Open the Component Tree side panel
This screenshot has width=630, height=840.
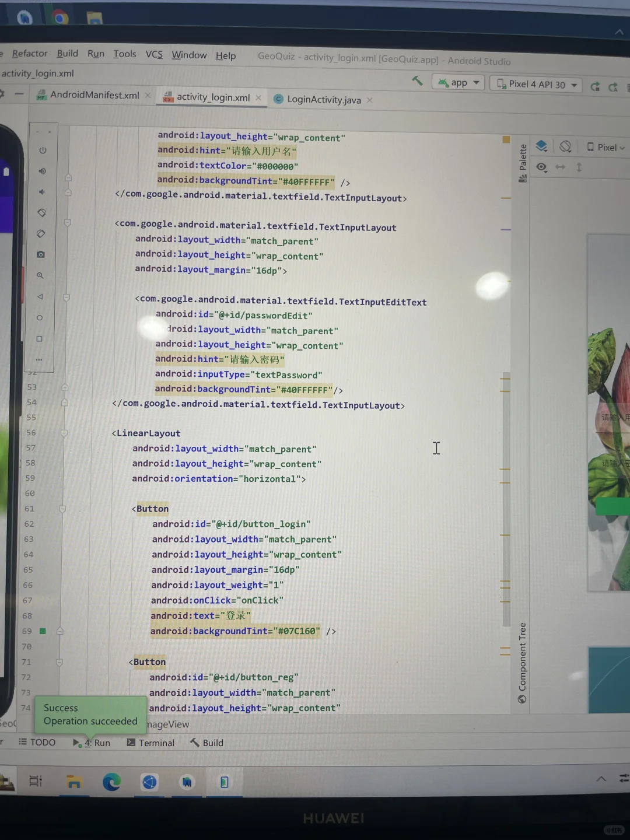[x=522, y=663]
